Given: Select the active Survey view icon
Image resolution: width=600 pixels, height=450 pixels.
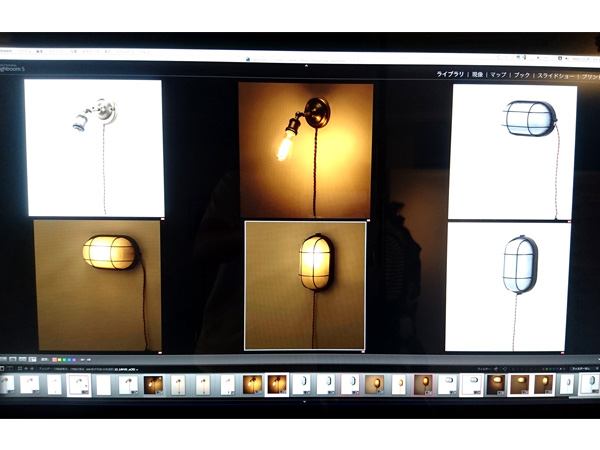Looking at the screenshot, I should point(33,359).
